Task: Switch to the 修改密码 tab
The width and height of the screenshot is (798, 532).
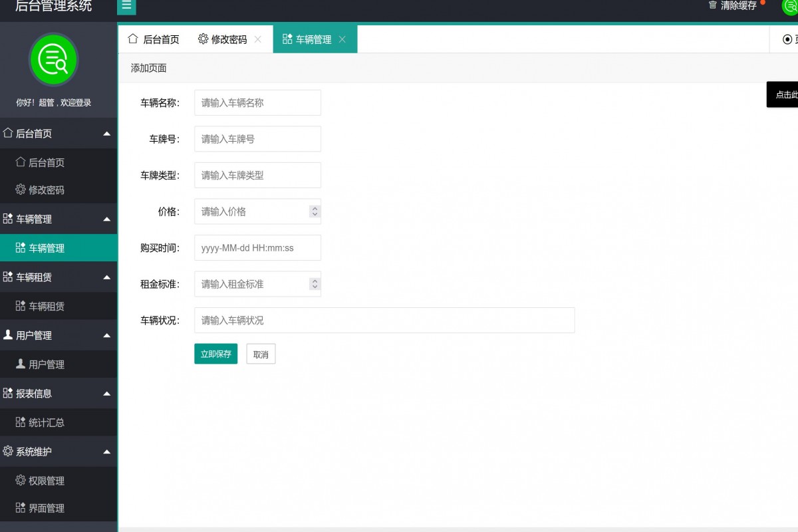Action: [223, 40]
